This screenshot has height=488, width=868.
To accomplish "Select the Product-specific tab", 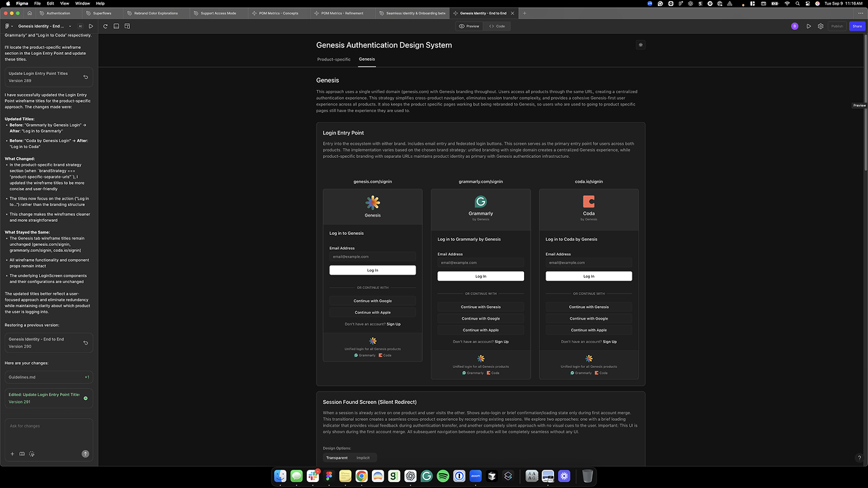I will [x=333, y=59].
